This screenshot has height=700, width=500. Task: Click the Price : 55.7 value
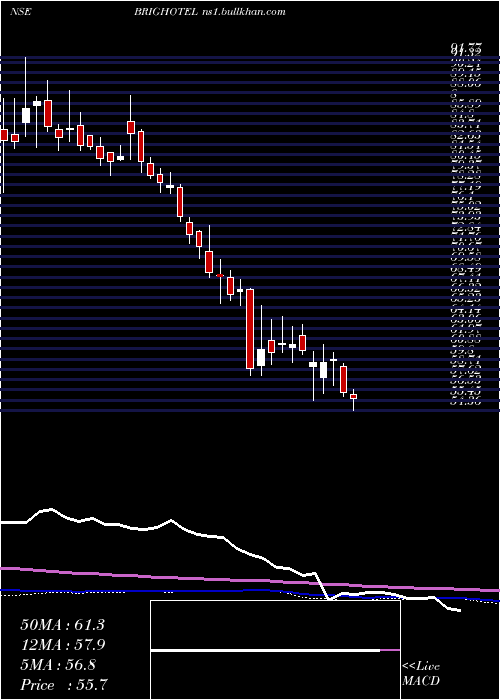coord(62,685)
